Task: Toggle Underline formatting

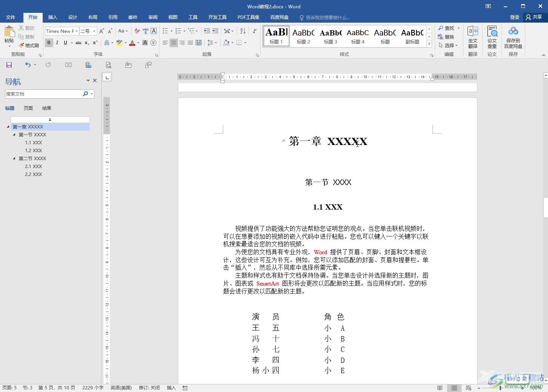Action: point(65,43)
